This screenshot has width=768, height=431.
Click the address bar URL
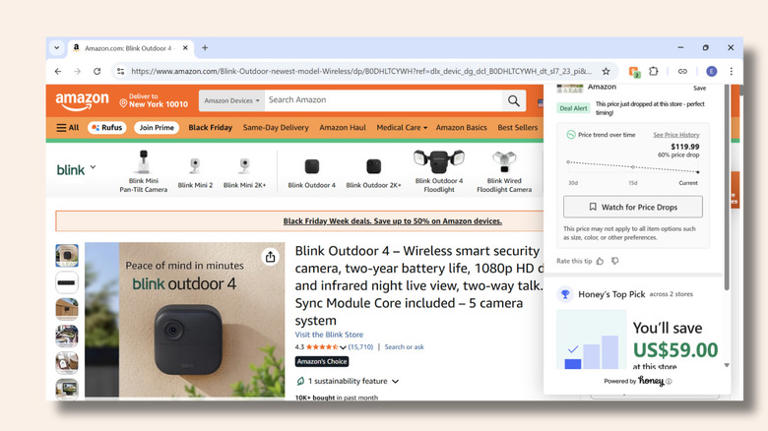(x=361, y=72)
